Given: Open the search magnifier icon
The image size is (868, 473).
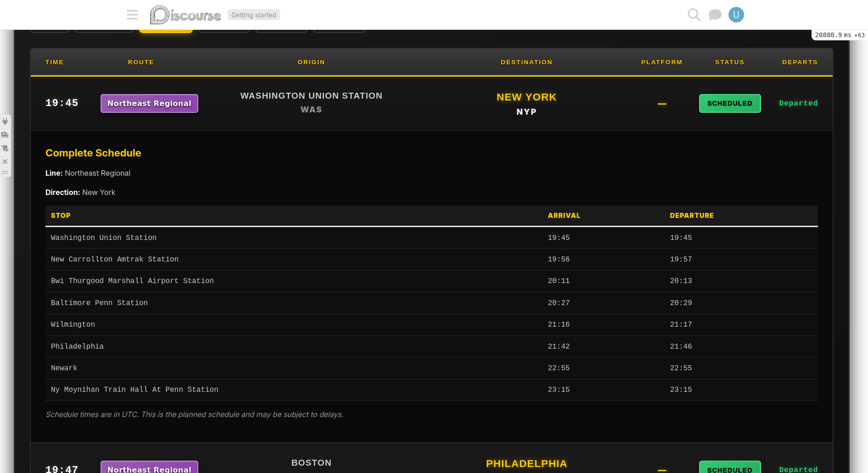Looking at the screenshot, I should (694, 15).
